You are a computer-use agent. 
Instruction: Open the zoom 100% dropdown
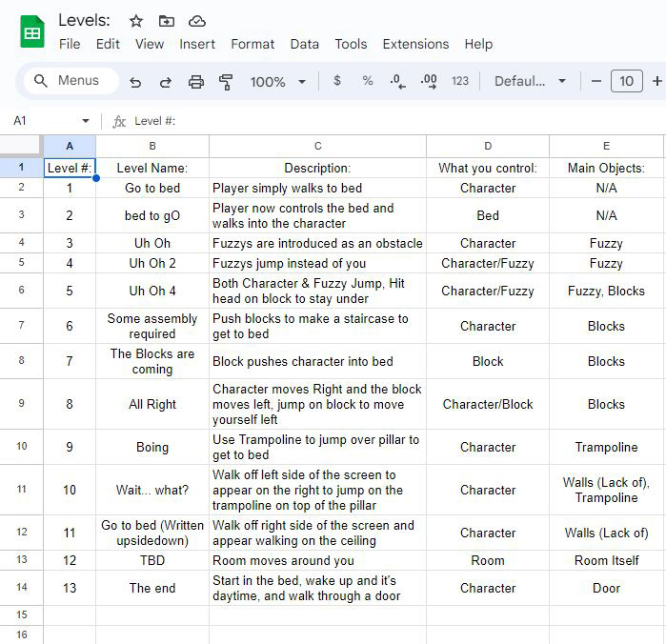point(278,81)
